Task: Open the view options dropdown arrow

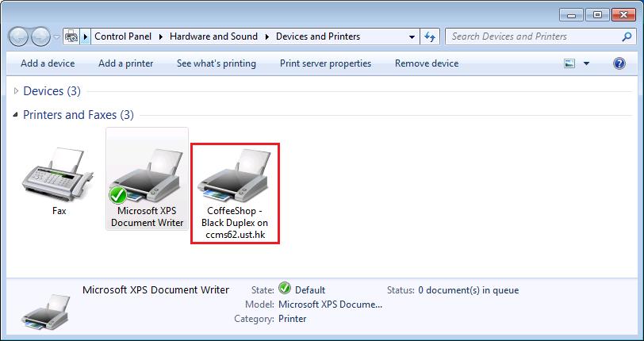Action: 587,63
